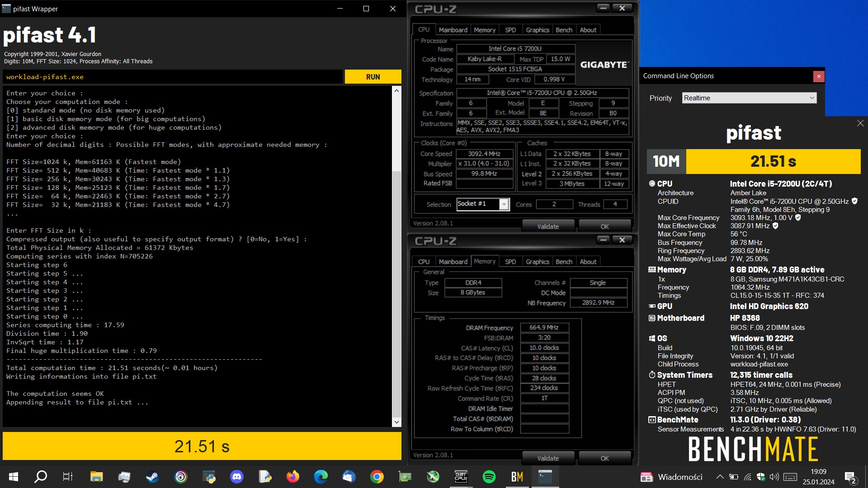Screen dimensions: 868x488
Task: Click OK in the lower CPU-Z memory window
Action: point(604,458)
